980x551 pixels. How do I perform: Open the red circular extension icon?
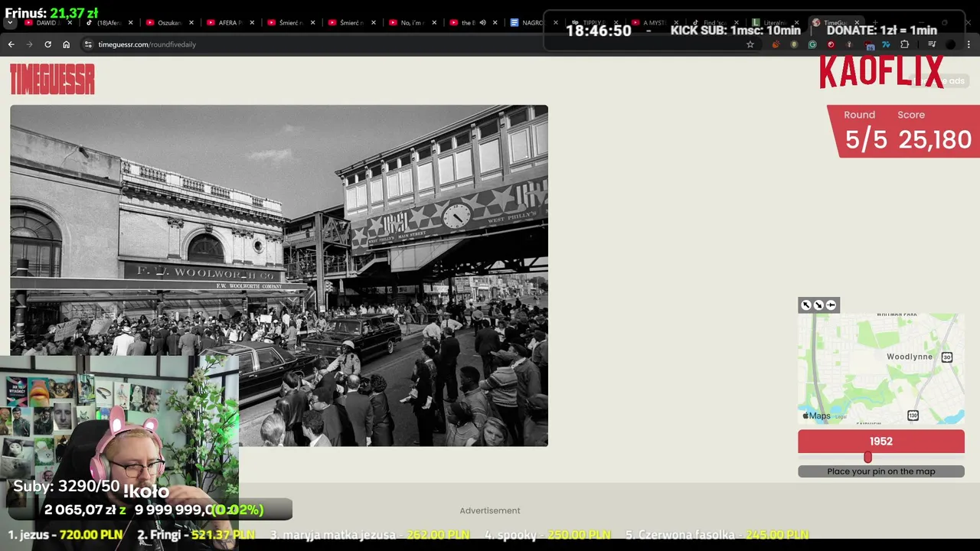pyautogui.click(x=831, y=44)
